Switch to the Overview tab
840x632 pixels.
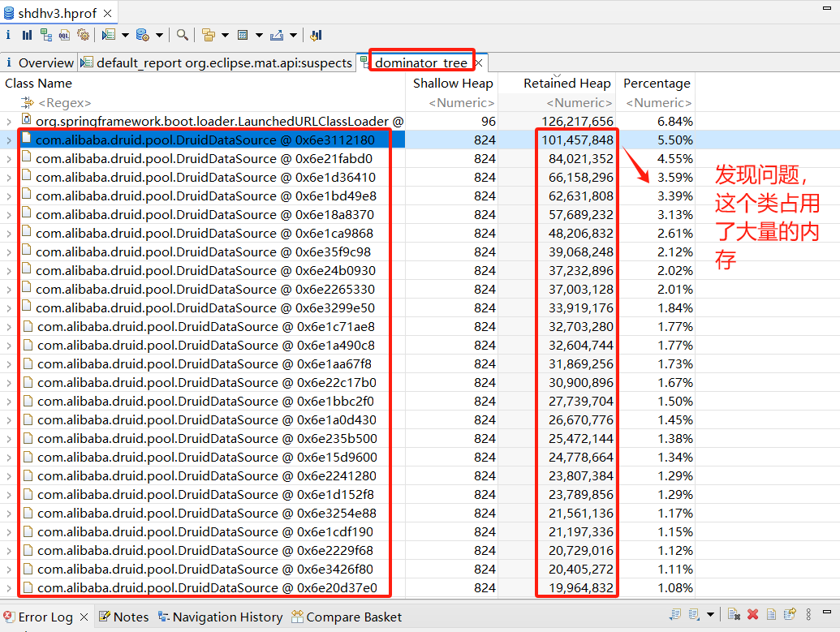click(39, 62)
